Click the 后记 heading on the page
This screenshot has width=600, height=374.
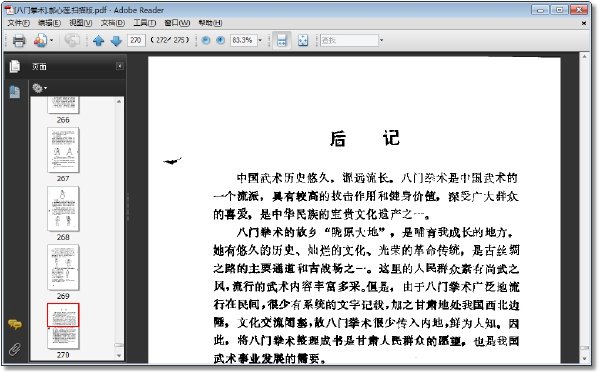click(x=365, y=138)
